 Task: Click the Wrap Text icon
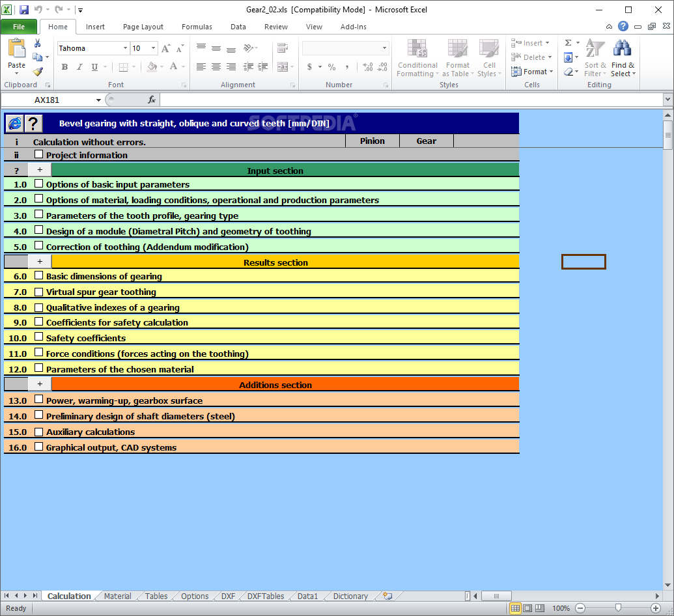point(283,48)
